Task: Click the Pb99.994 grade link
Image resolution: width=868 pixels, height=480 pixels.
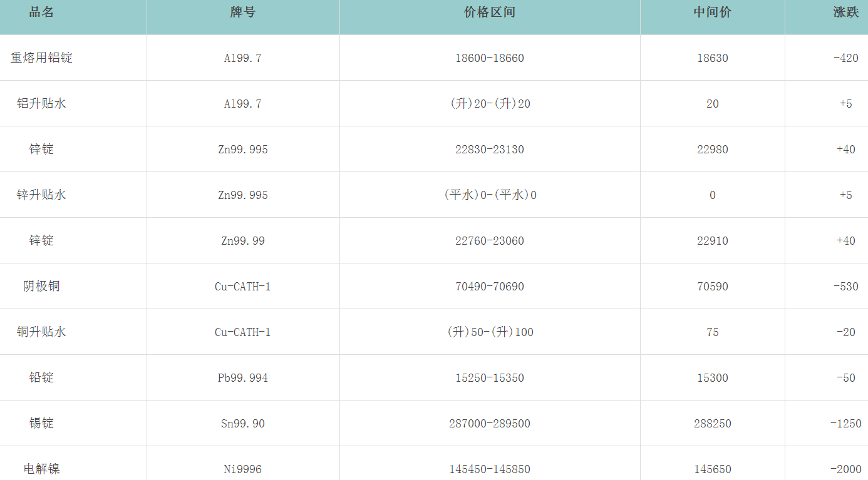Action: point(243,378)
